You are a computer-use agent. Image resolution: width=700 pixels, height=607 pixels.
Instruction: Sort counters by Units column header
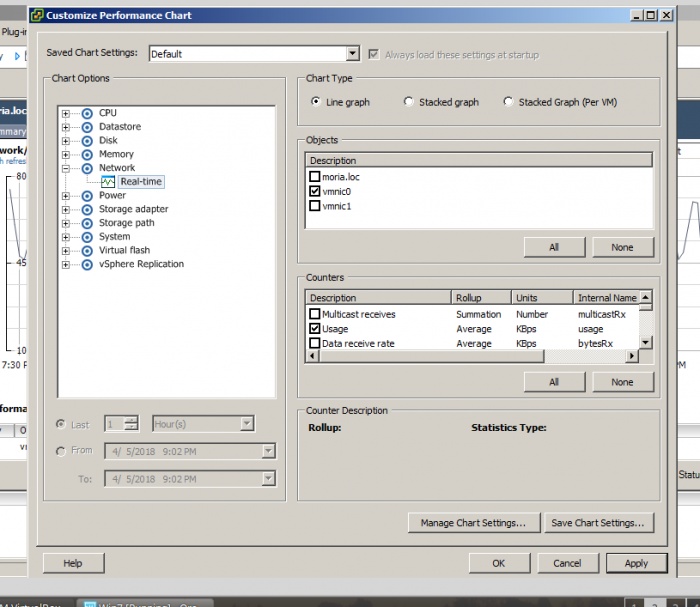click(542, 298)
